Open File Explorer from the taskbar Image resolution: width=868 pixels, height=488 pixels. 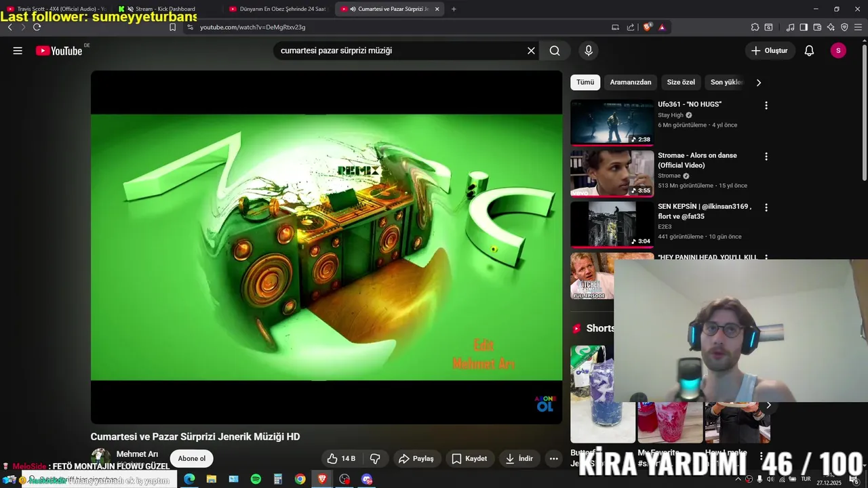212,479
